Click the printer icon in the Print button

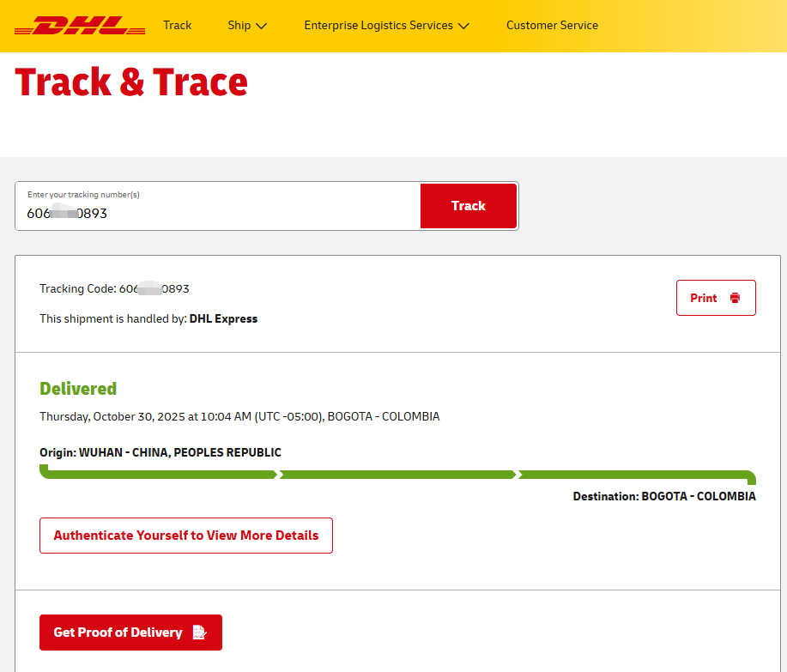pos(735,298)
